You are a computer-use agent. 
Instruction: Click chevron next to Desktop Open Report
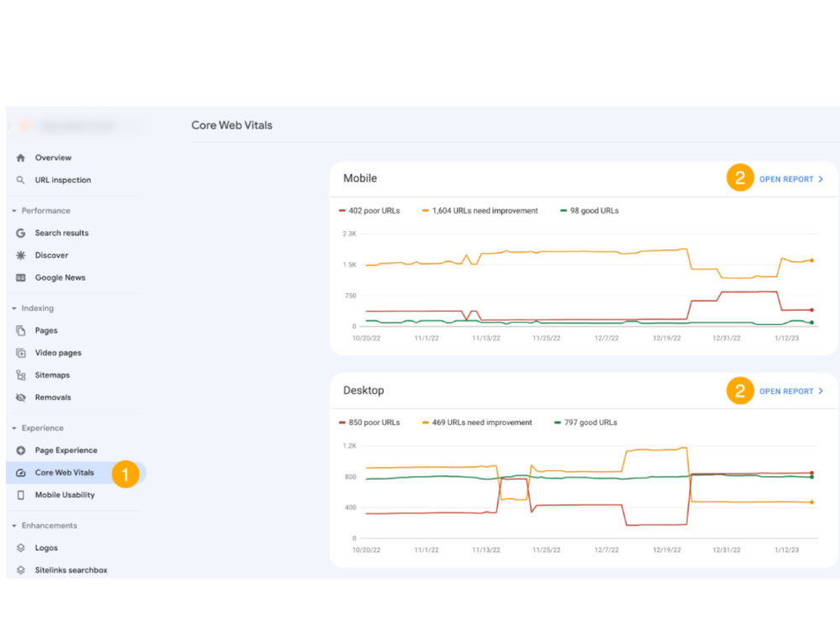point(821,391)
